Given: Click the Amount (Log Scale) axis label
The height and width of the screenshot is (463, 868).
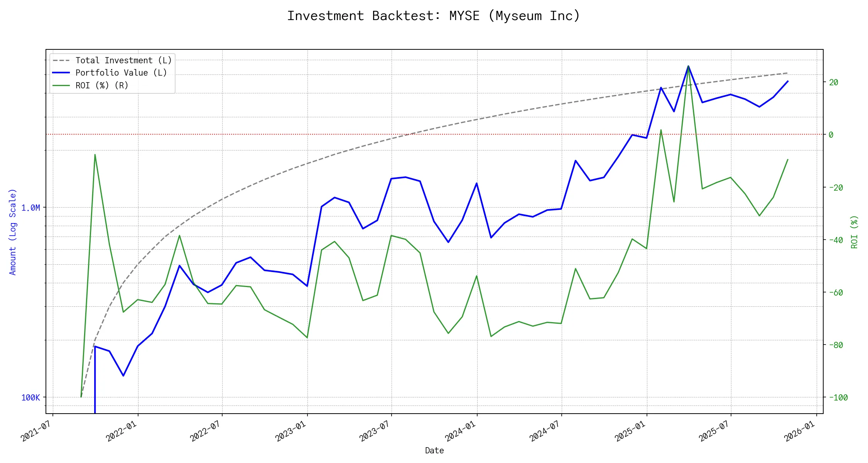Looking at the screenshot, I should coord(13,231).
